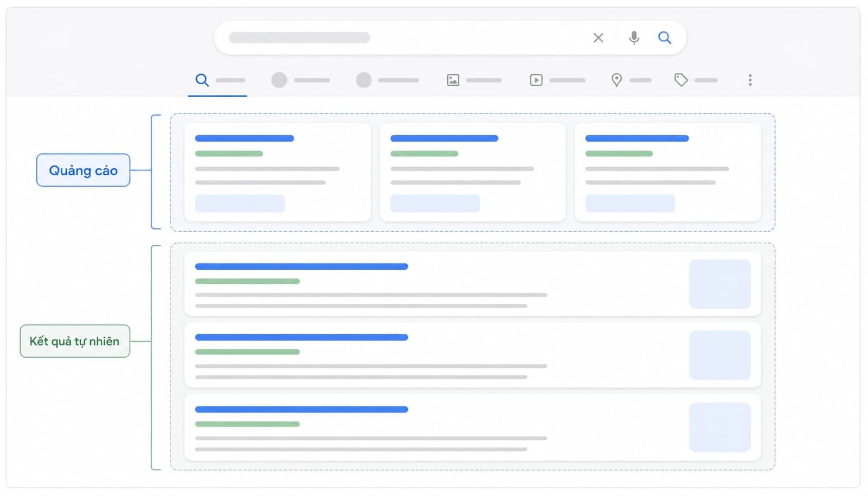Click the Kết quả tự nhiên label
Image resolution: width=868 pixels, height=496 pixels.
(x=75, y=341)
